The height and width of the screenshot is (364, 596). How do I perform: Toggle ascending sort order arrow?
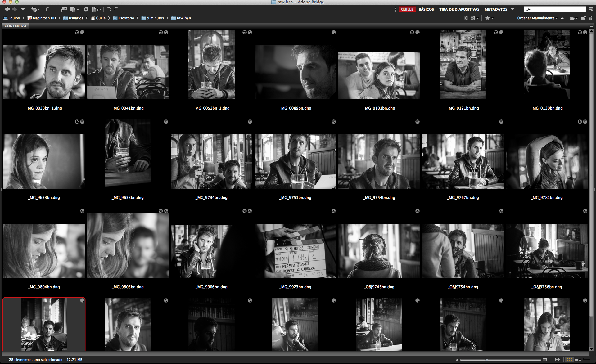coord(562,18)
